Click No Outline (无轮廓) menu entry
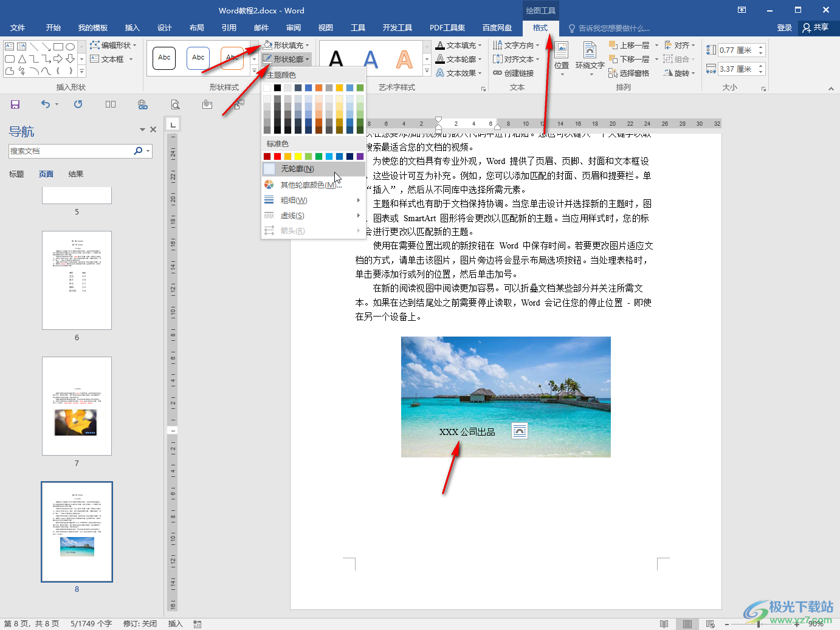Screen dimensions: 840x630 (x=314, y=169)
